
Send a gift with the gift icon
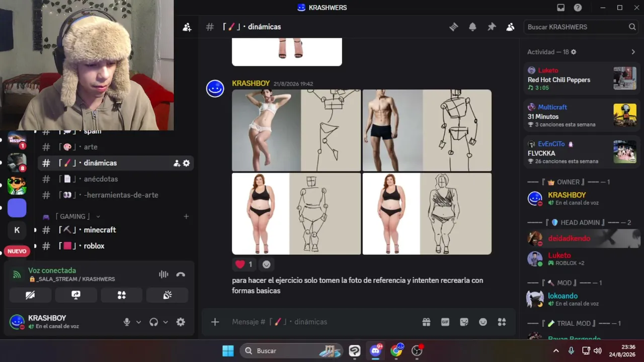click(426, 322)
